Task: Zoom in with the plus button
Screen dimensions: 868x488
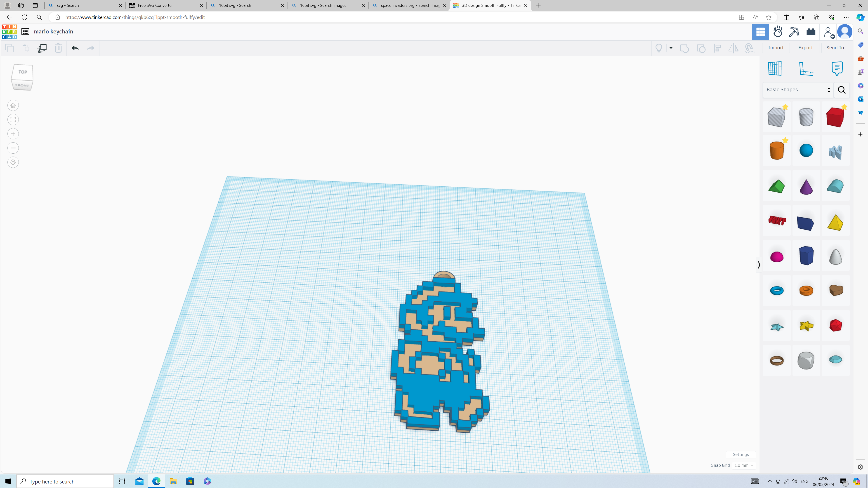Action: point(13,134)
